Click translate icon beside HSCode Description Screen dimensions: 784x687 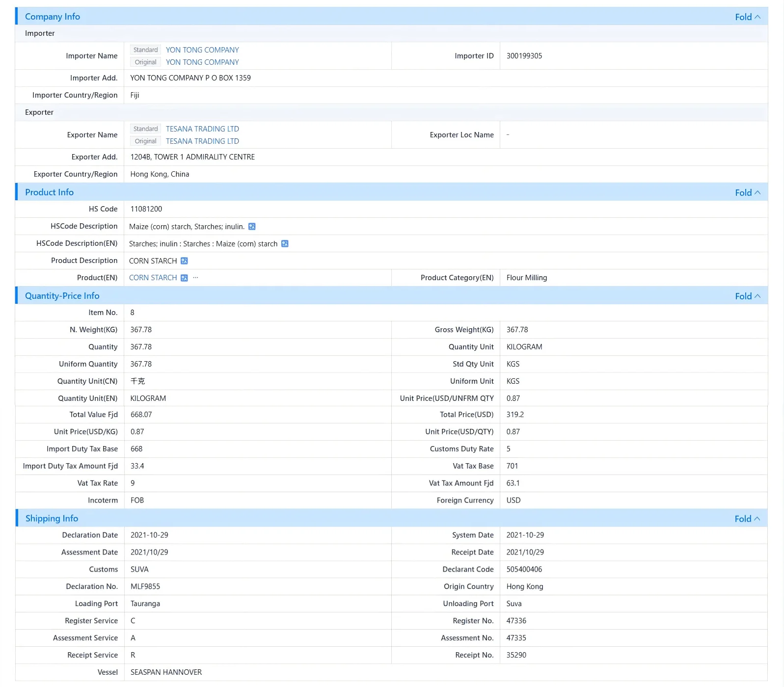[x=252, y=227]
